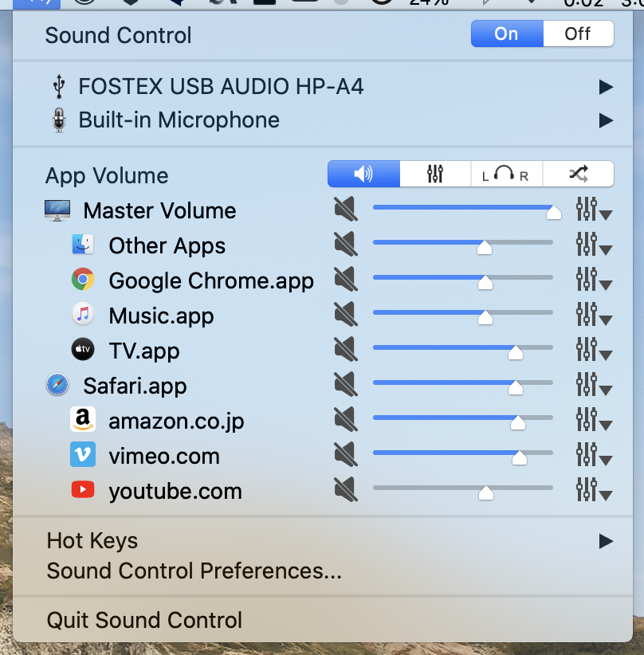The height and width of the screenshot is (655, 644).
Task: Open EQ dropdown for Master Volume
Action: (594, 210)
